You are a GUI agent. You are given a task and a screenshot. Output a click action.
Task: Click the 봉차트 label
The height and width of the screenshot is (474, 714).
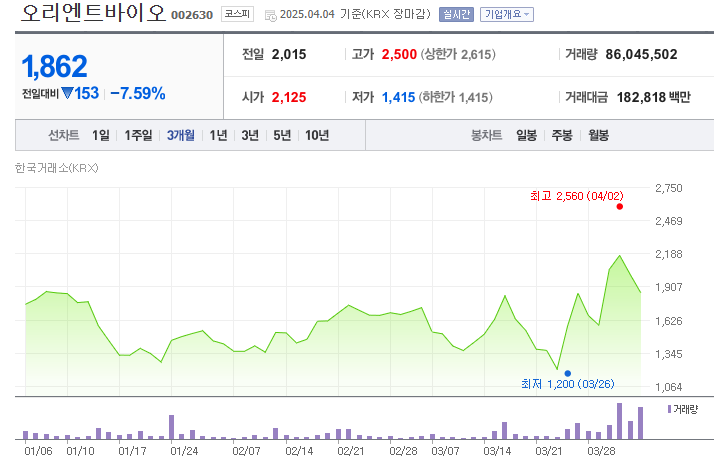tap(486, 135)
